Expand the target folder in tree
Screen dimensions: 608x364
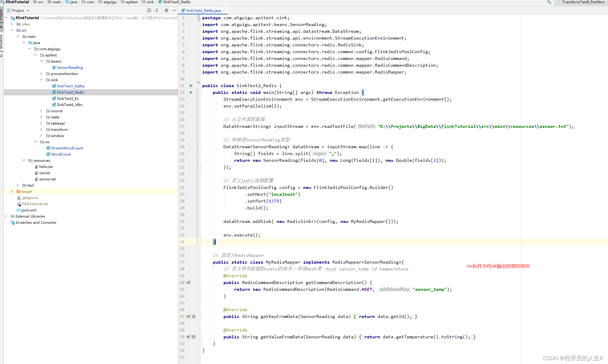[12, 191]
